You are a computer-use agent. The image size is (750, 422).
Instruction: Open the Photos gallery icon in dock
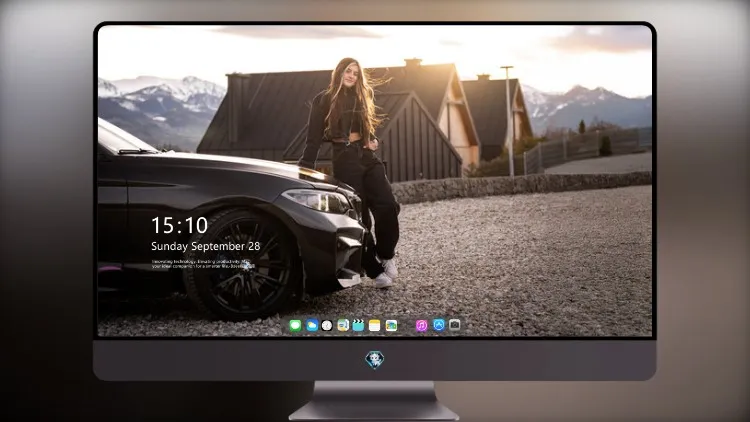coord(391,325)
